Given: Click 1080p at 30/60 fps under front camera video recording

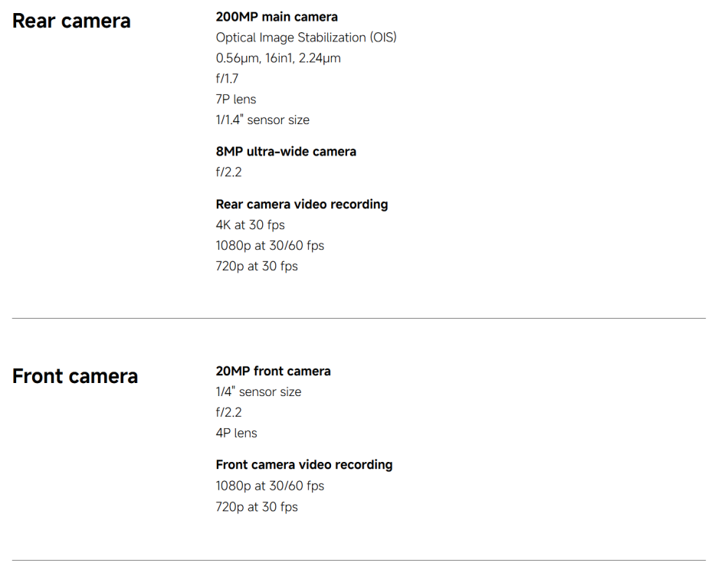Looking at the screenshot, I should point(270,486).
